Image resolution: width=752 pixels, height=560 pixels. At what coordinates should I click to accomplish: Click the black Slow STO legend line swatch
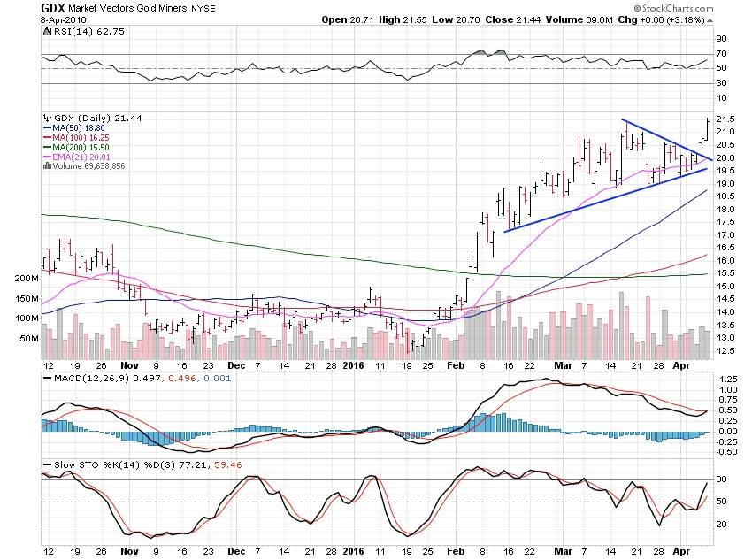coord(47,465)
